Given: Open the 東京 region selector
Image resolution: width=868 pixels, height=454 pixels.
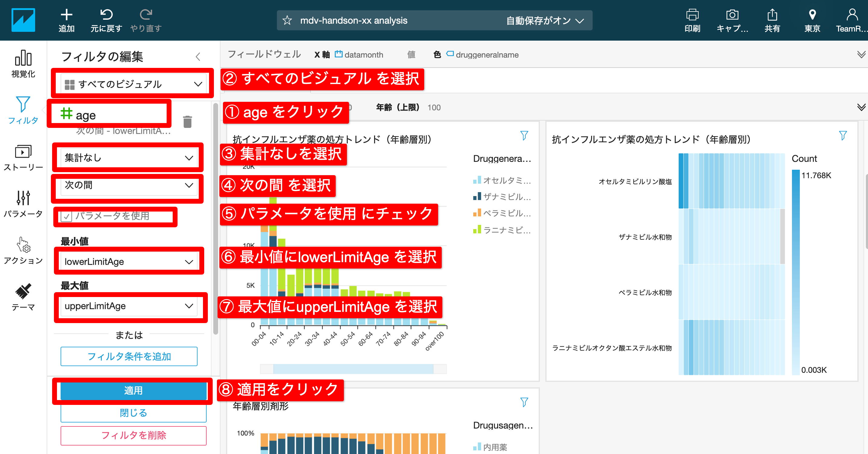Looking at the screenshot, I should [812, 21].
